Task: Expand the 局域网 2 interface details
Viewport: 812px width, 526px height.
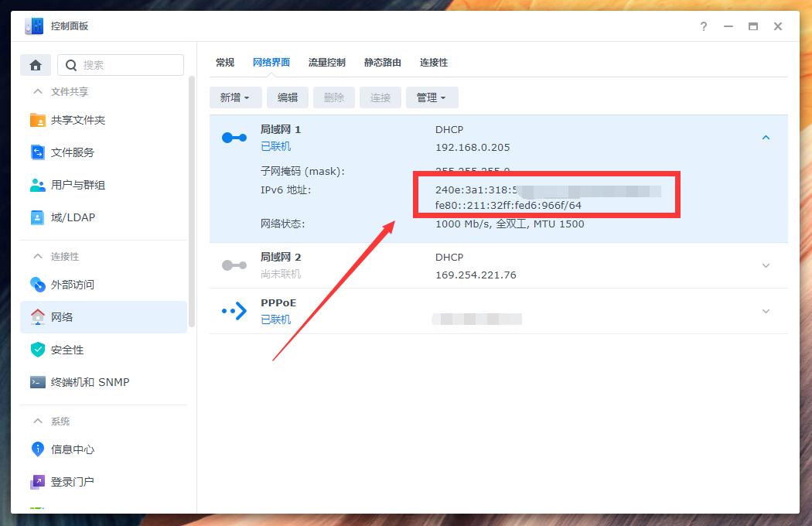Action: pos(766,265)
